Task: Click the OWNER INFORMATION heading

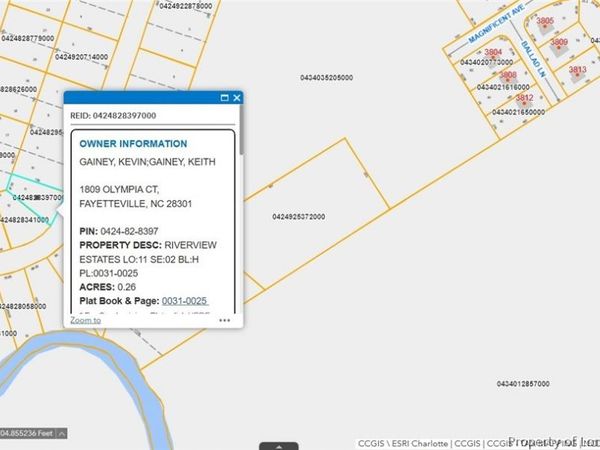Action: click(133, 144)
